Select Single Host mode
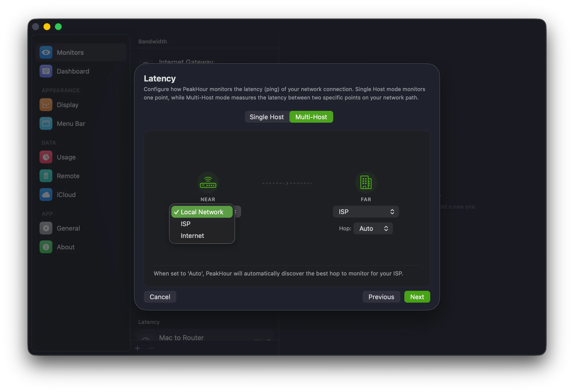The height and width of the screenshot is (392, 574). (x=267, y=117)
